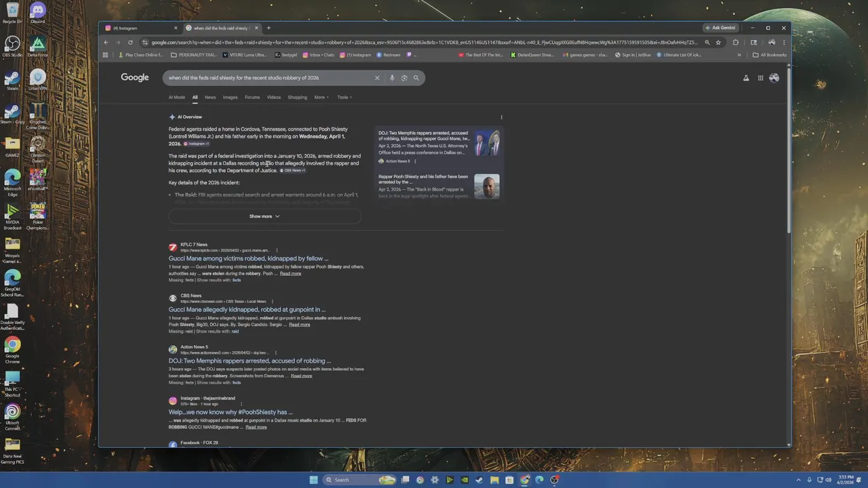Switch to the Images results tab
The image size is (868, 488).
(x=231, y=97)
